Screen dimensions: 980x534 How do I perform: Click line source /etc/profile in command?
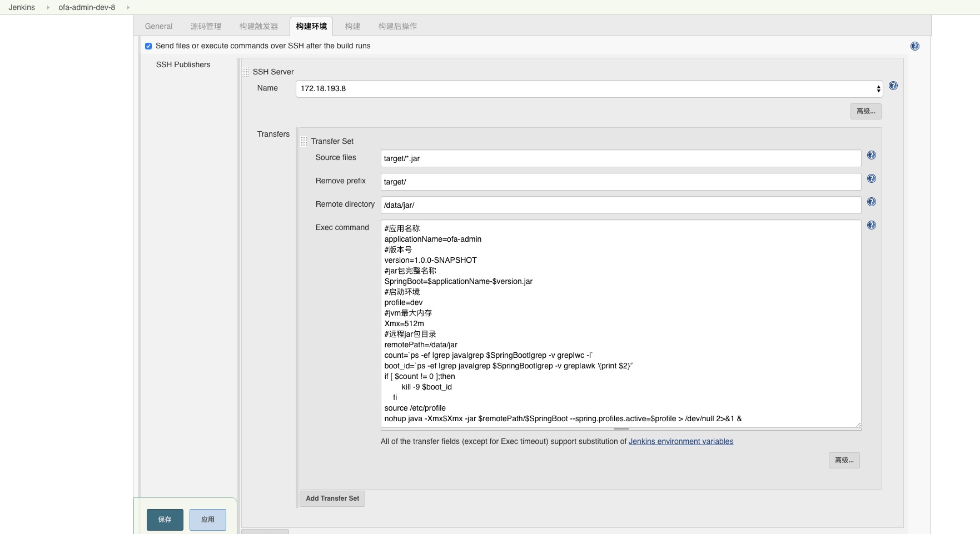pyautogui.click(x=415, y=408)
